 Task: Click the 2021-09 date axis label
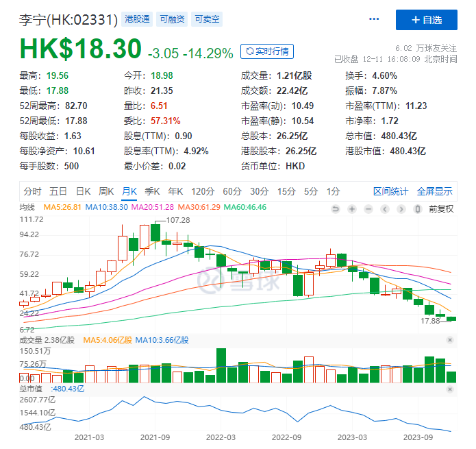tap(155, 437)
